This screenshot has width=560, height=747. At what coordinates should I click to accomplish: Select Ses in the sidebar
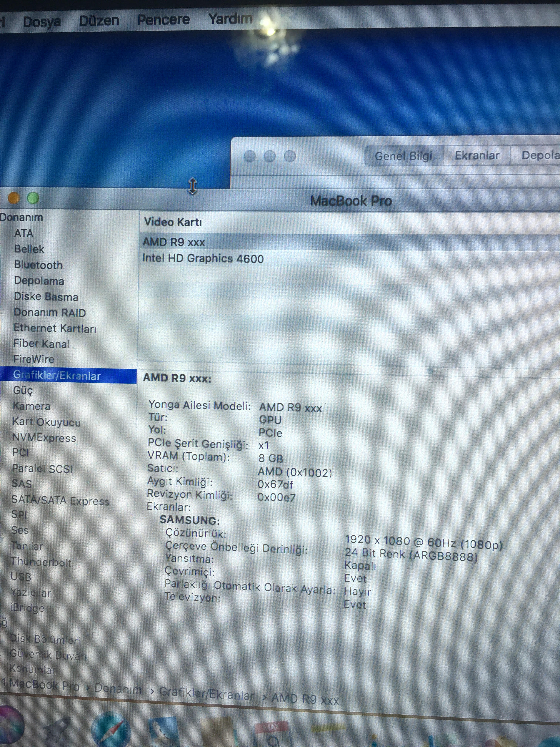(20, 530)
